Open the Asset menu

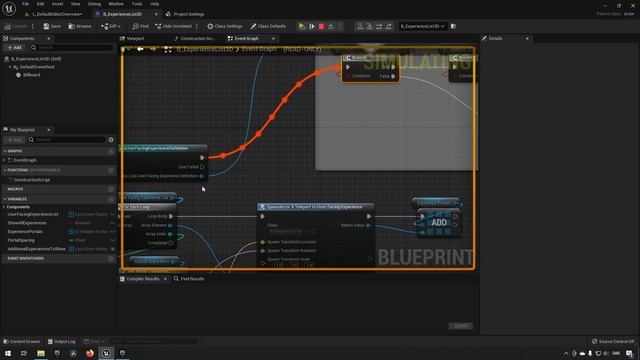(x=57, y=4)
